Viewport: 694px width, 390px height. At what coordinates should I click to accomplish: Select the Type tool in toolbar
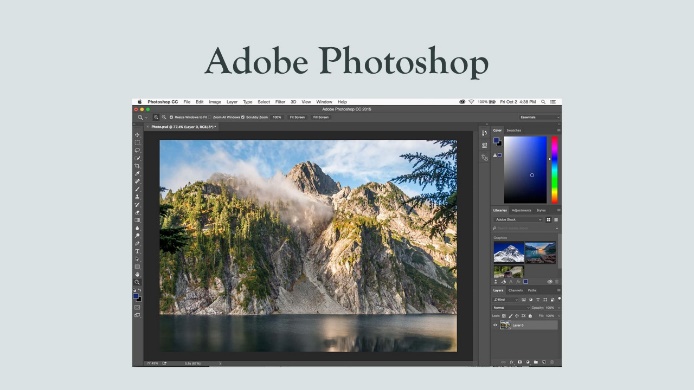click(x=137, y=251)
